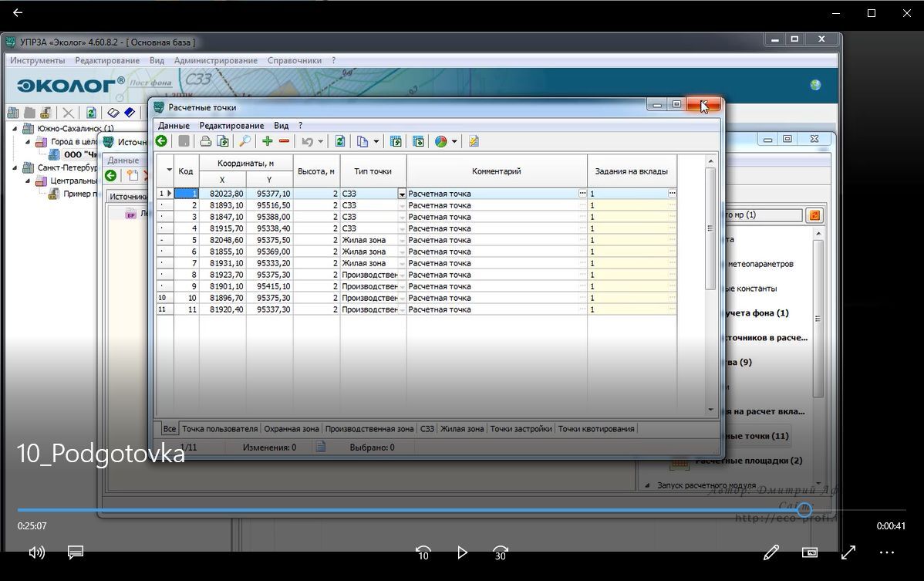The image size is (924, 581).
Task: Click the magnifying glass search icon
Action: click(x=244, y=141)
